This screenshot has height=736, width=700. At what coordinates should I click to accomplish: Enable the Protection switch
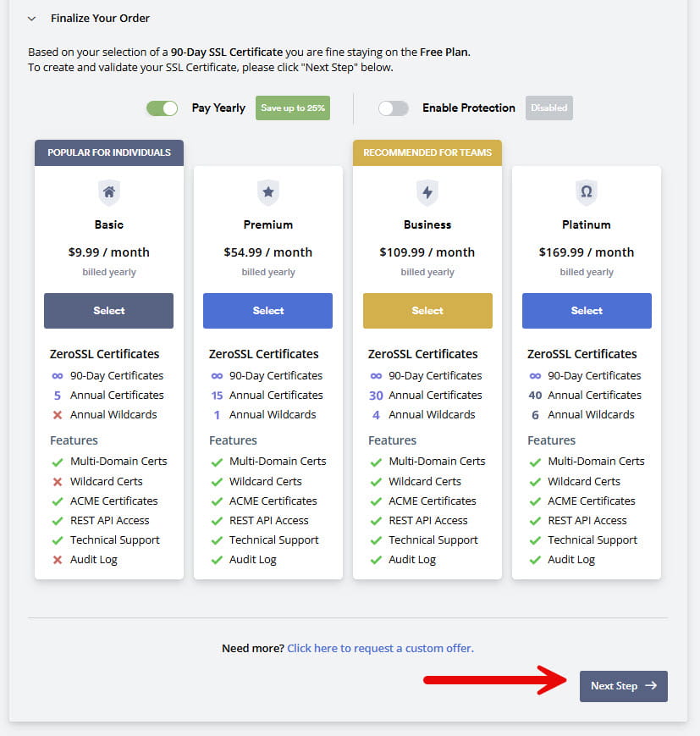tap(393, 108)
